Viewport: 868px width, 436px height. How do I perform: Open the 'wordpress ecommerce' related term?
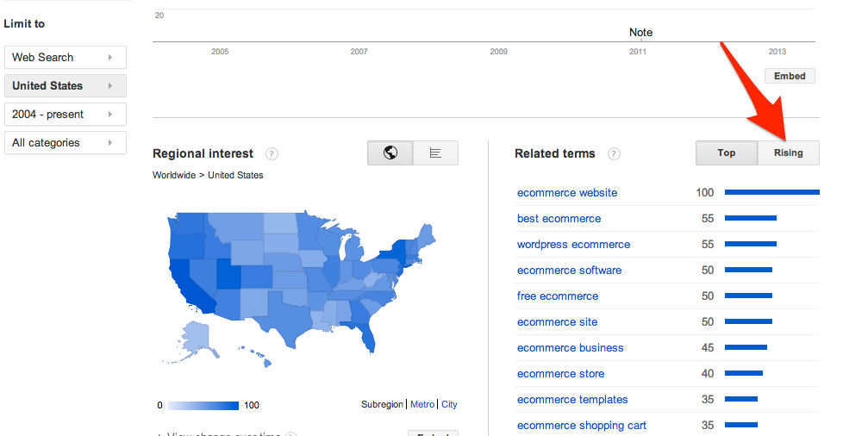[x=573, y=245]
